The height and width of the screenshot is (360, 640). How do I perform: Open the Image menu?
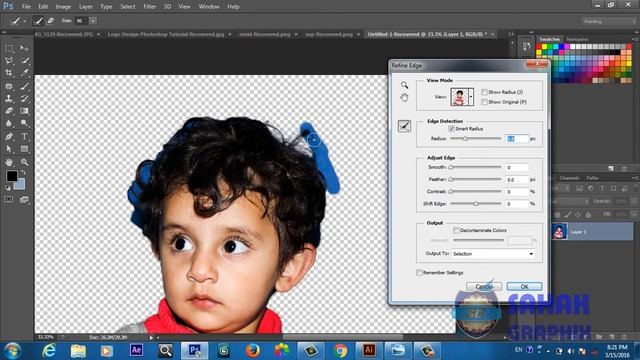coord(63,7)
